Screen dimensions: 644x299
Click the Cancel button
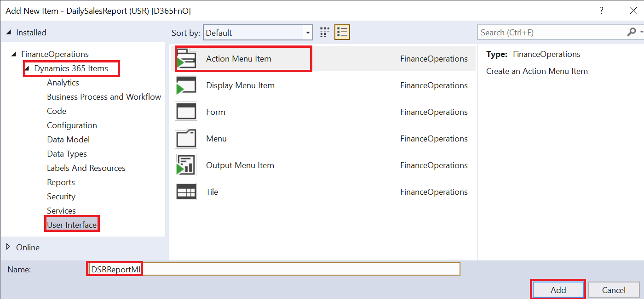tap(614, 289)
